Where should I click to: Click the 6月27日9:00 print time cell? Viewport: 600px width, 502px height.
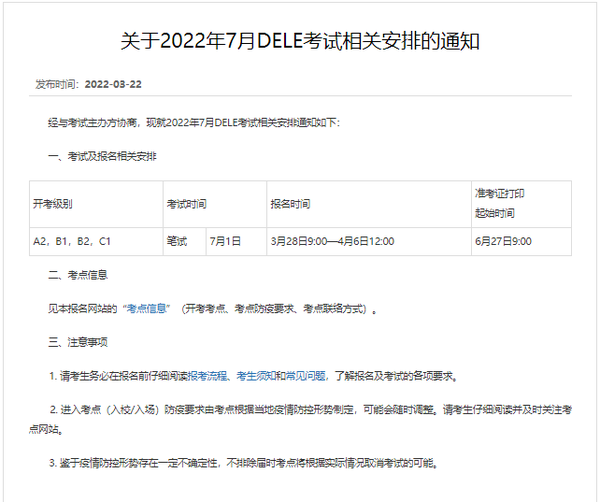(x=521, y=241)
